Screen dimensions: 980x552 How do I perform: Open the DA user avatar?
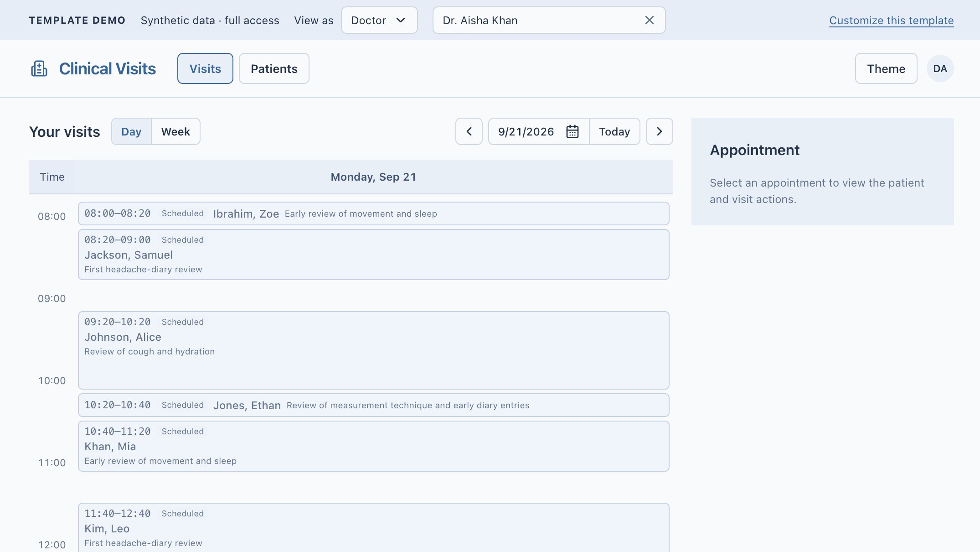tap(940, 68)
